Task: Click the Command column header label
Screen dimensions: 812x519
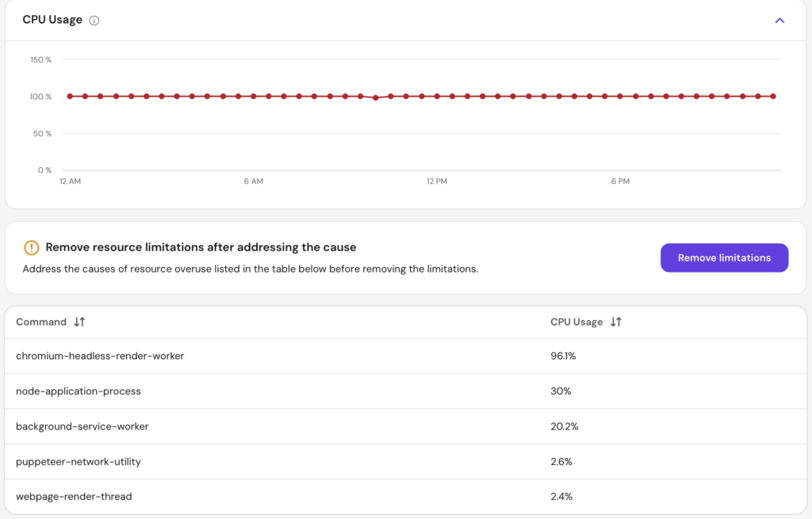Action: tap(41, 322)
